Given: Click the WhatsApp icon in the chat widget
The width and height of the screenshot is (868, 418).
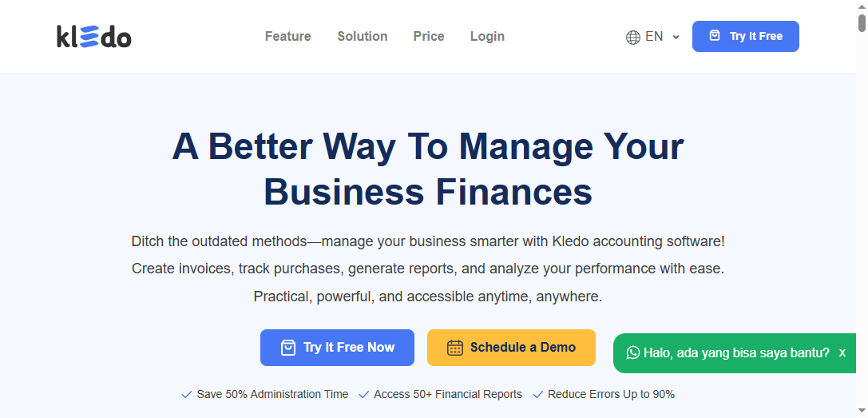Looking at the screenshot, I should click(633, 352).
